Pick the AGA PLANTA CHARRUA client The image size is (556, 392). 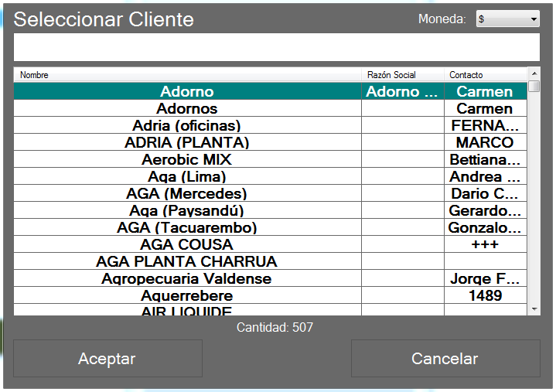point(187,262)
